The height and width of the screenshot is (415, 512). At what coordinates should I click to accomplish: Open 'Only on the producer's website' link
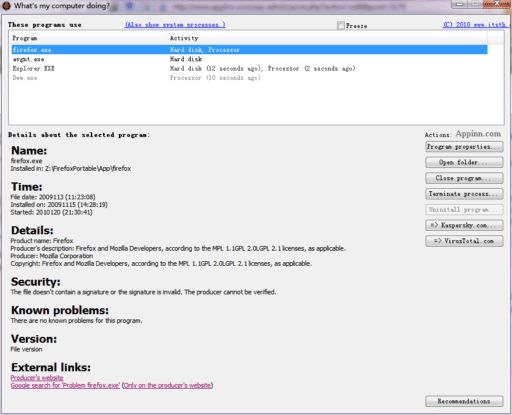pyautogui.click(x=167, y=385)
